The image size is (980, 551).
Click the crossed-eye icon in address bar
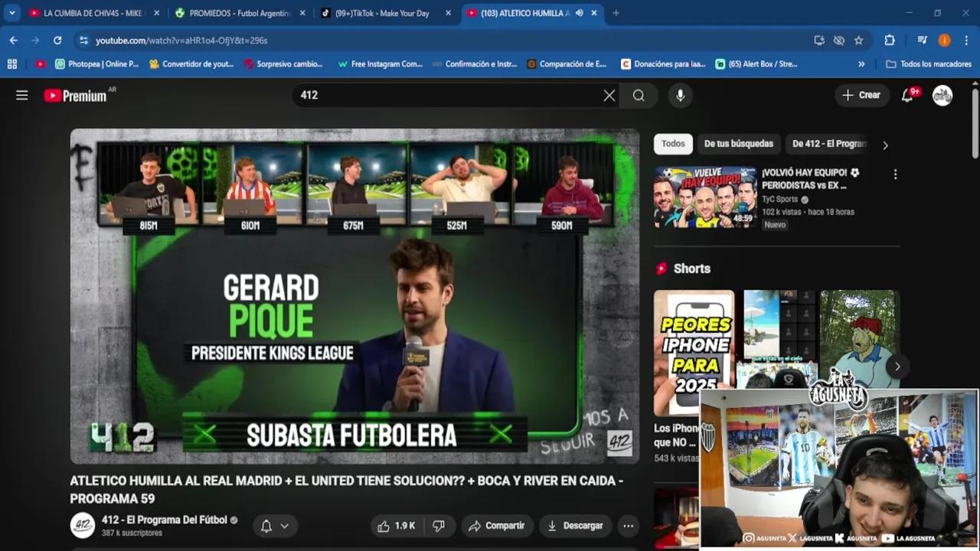[x=839, y=40]
